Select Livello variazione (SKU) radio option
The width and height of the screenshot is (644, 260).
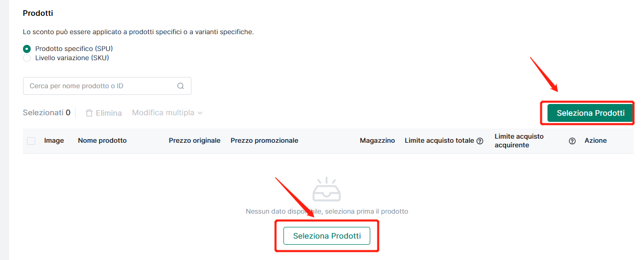tap(27, 58)
